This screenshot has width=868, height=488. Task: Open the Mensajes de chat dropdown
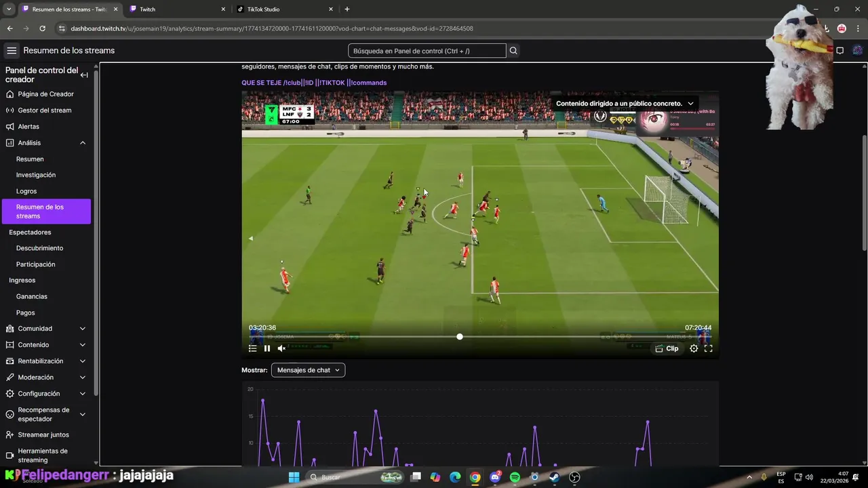point(308,370)
